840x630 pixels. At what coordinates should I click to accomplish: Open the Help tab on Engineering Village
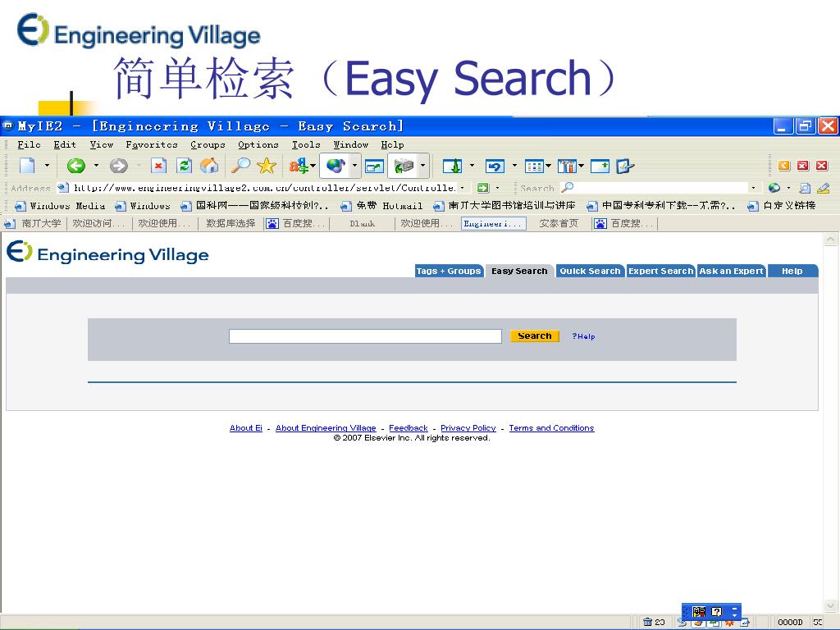(792, 271)
